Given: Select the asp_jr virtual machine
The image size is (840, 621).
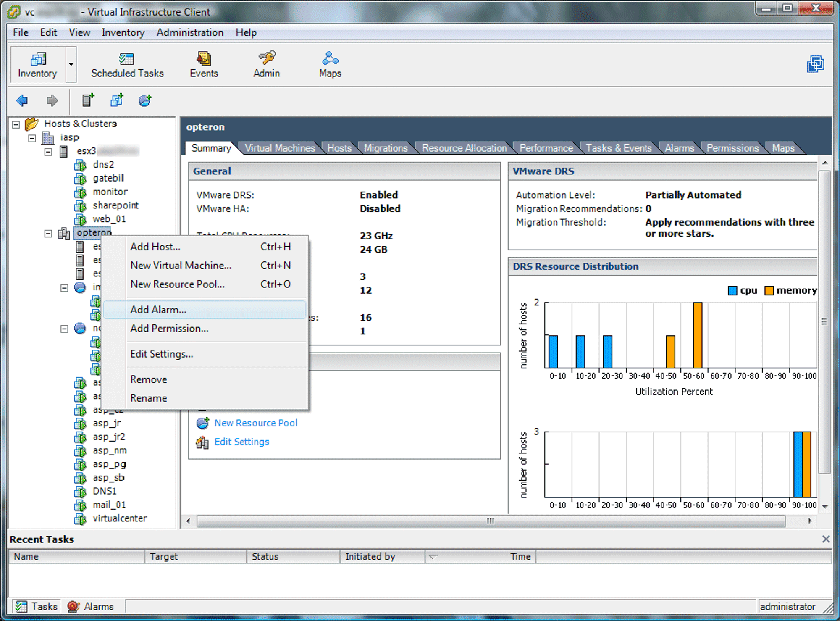Looking at the screenshot, I should [x=107, y=423].
